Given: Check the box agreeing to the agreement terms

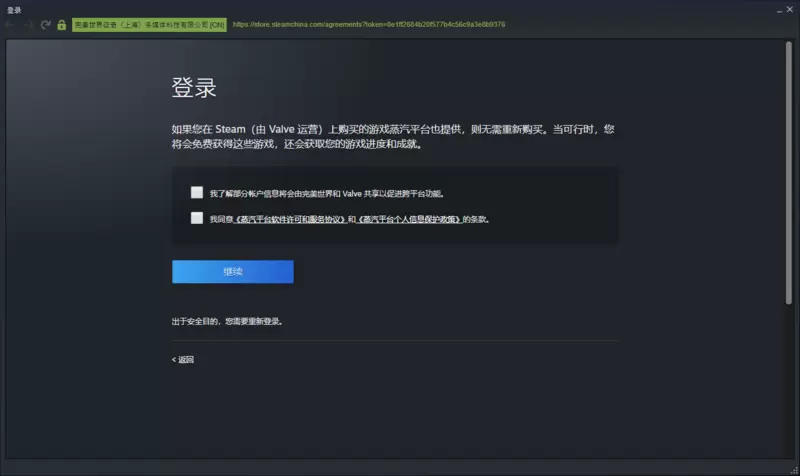Looking at the screenshot, I should (197, 218).
